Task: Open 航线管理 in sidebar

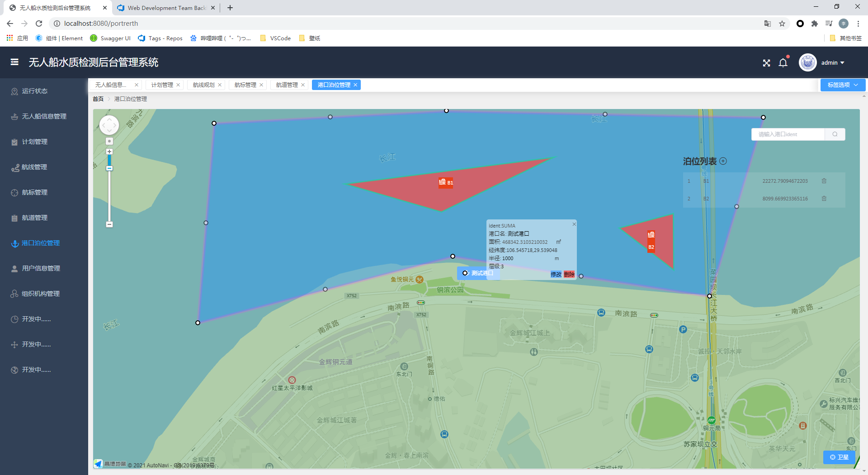Action: 44,167
